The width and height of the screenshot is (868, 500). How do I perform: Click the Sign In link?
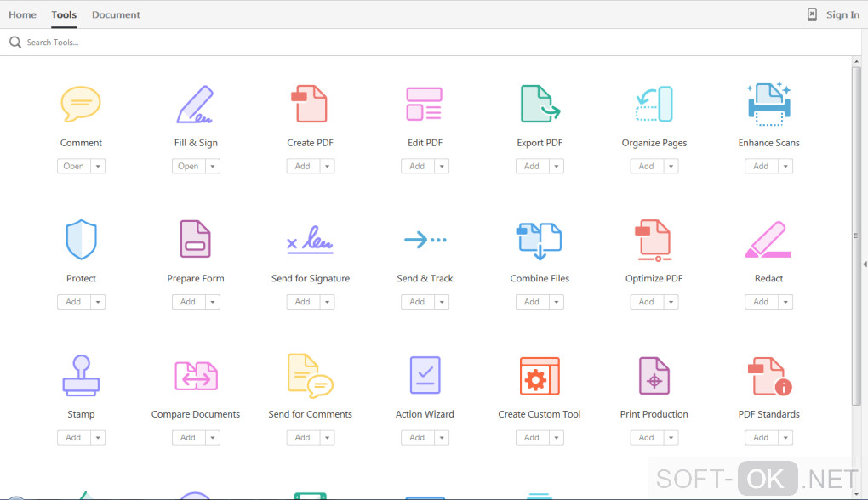(842, 15)
